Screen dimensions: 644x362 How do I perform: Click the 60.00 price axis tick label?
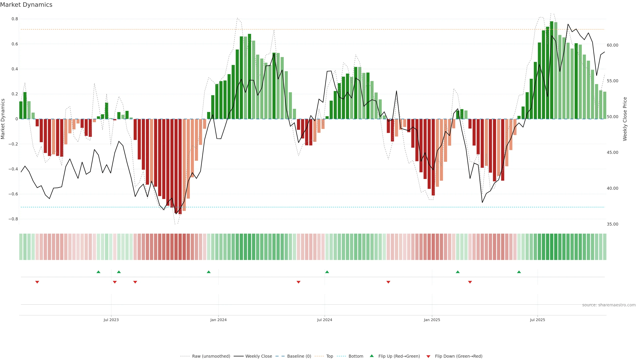point(612,45)
